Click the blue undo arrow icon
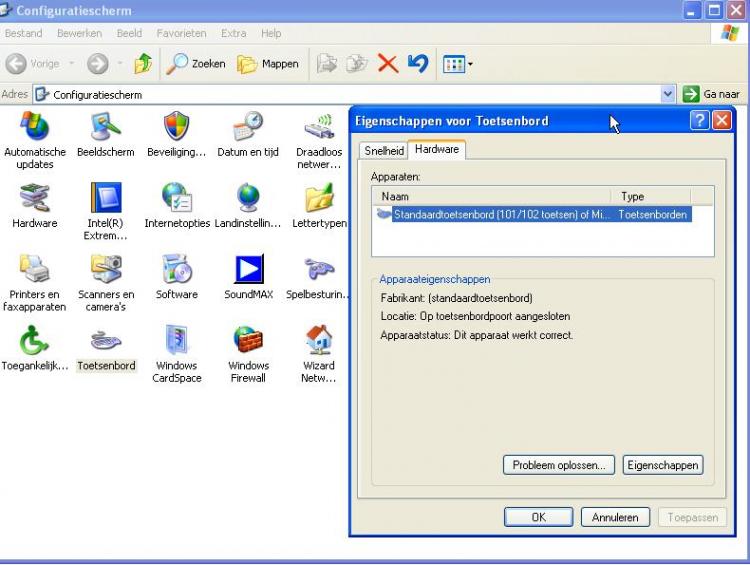This screenshot has height=565, width=750. [418, 64]
